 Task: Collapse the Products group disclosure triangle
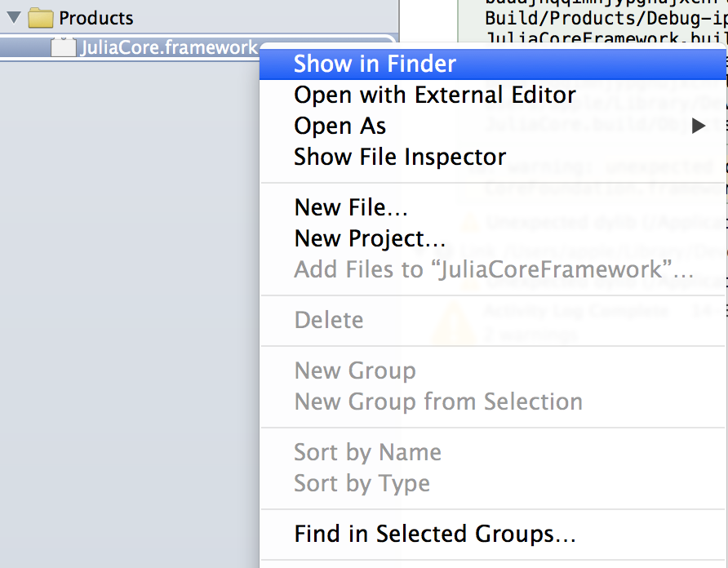pyautogui.click(x=14, y=18)
